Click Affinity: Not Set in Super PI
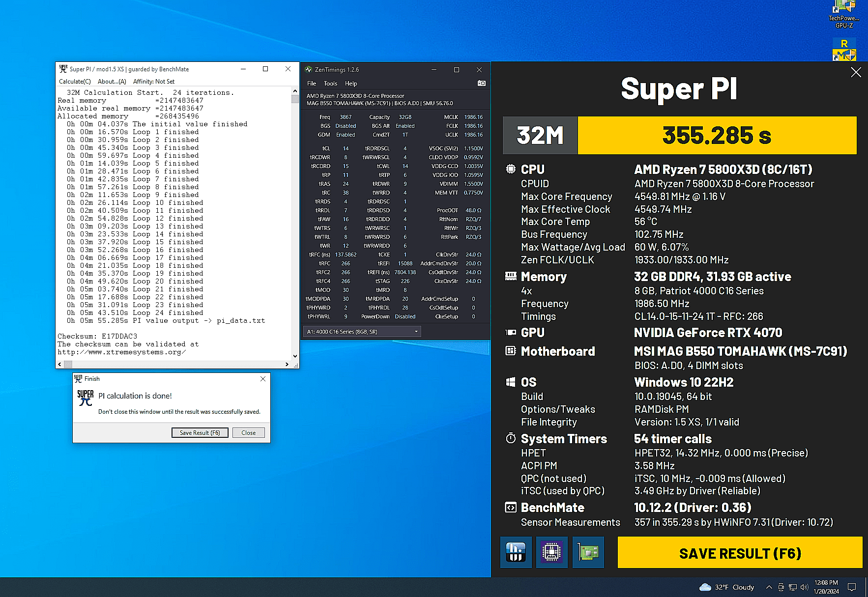Viewport: 868px width, 597px height. tap(154, 82)
